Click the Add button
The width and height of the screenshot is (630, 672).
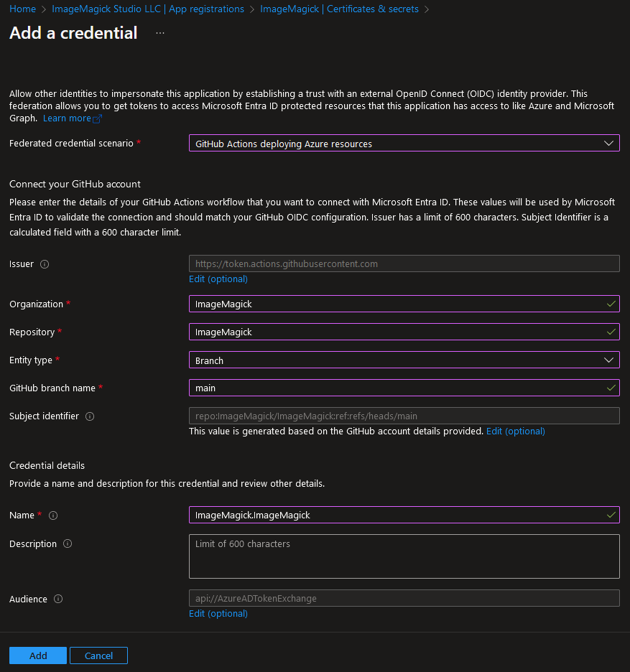[x=37, y=655]
